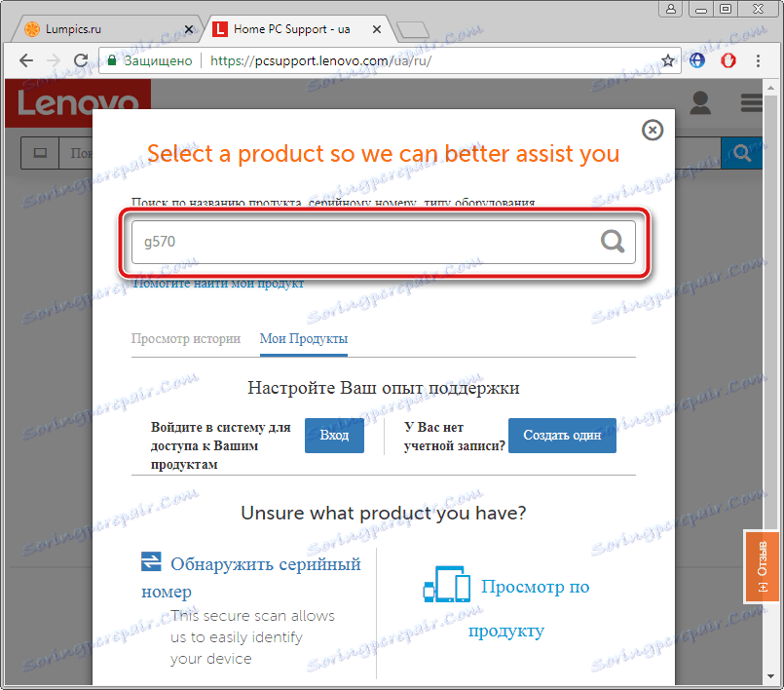Click the serial number detection scan icon

tap(151, 562)
